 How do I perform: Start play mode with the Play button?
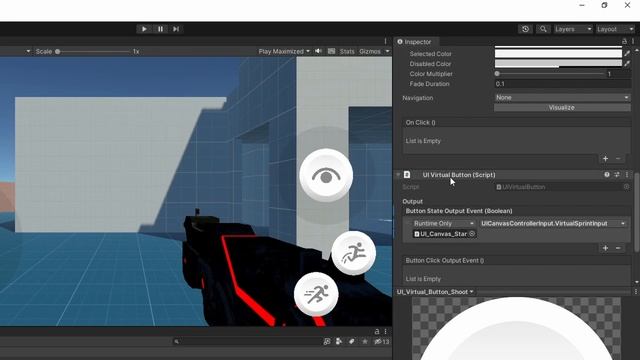(x=144, y=29)
